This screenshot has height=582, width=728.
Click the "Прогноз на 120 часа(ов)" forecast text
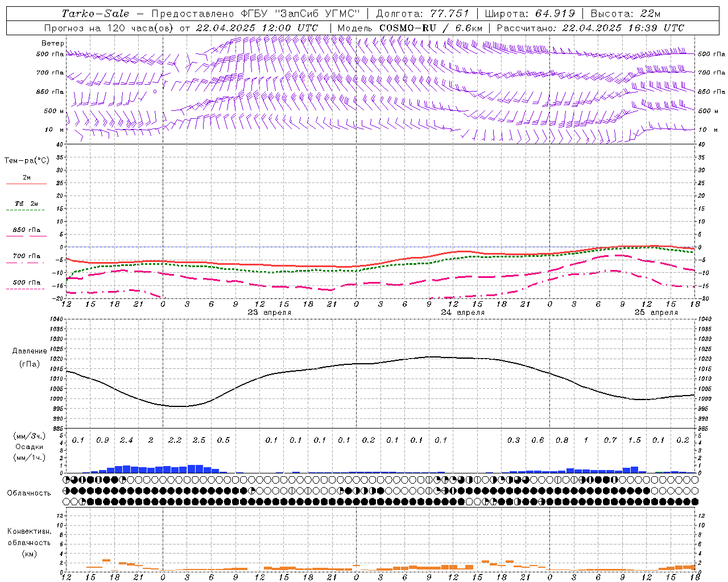coord(110,28)
